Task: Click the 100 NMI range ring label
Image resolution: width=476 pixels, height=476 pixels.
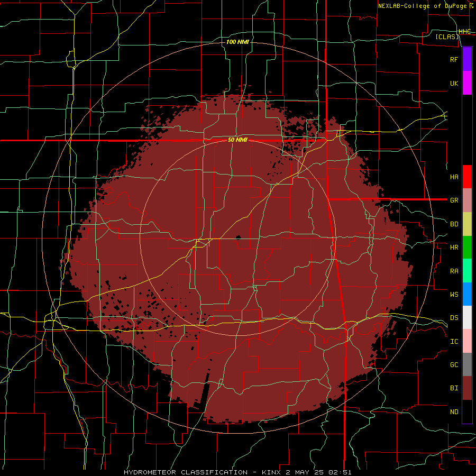Action: pos(237,42)
